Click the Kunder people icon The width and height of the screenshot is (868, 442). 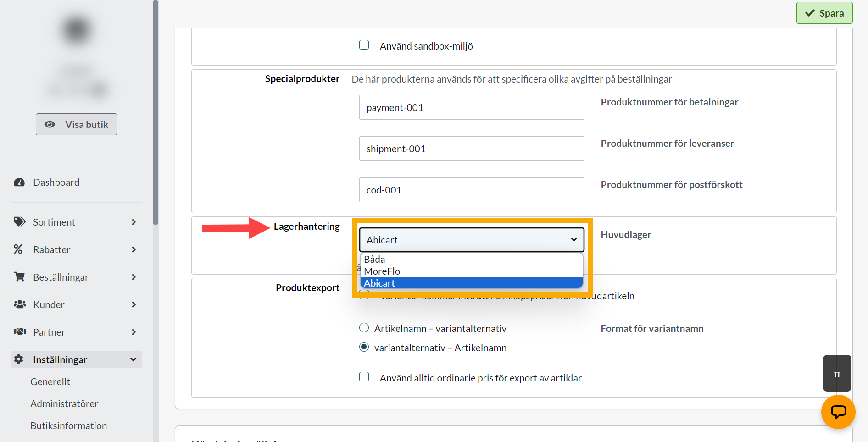coord(20,304)
